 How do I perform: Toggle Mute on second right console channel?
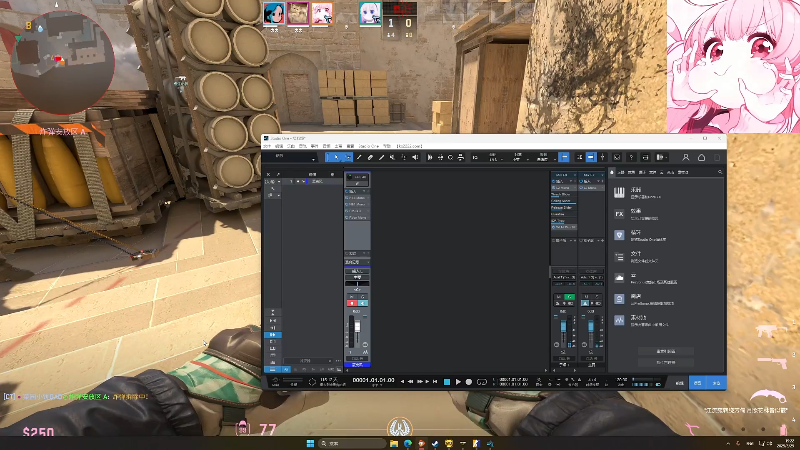(x=586, y=297)
